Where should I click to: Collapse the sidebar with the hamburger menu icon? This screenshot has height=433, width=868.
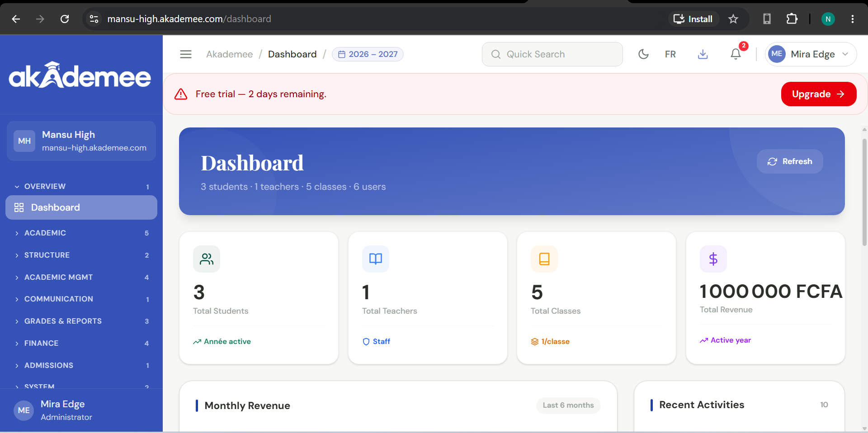click(186, 54)
